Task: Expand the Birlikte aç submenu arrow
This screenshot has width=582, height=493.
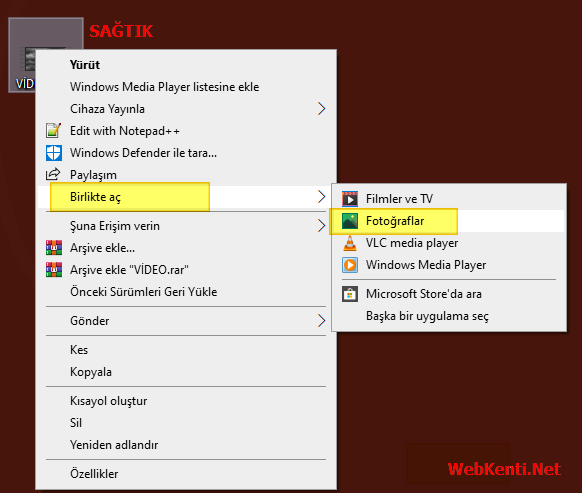Action: (x=321, y=197)
